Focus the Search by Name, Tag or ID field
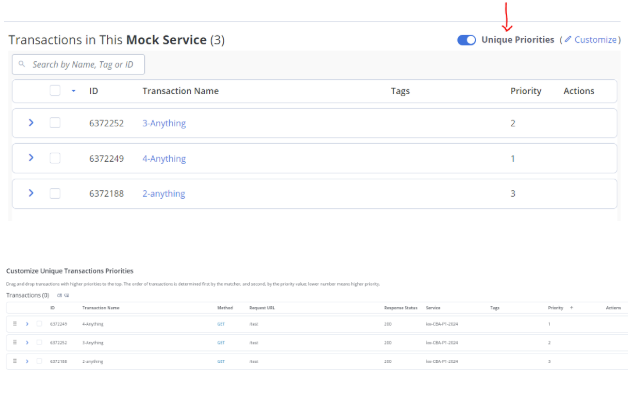This screenshot has height=398, width=642. coord(78,65)
